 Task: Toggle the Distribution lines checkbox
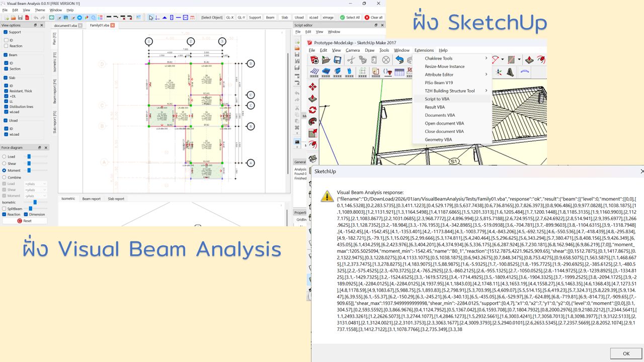6,107
